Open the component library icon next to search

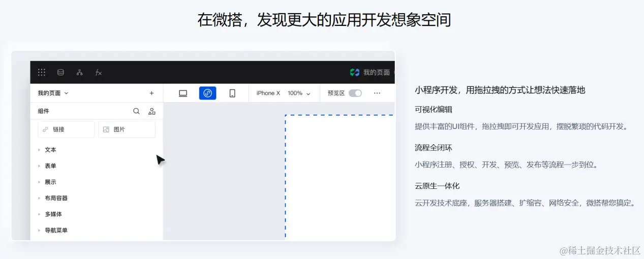tap(151, 111)
